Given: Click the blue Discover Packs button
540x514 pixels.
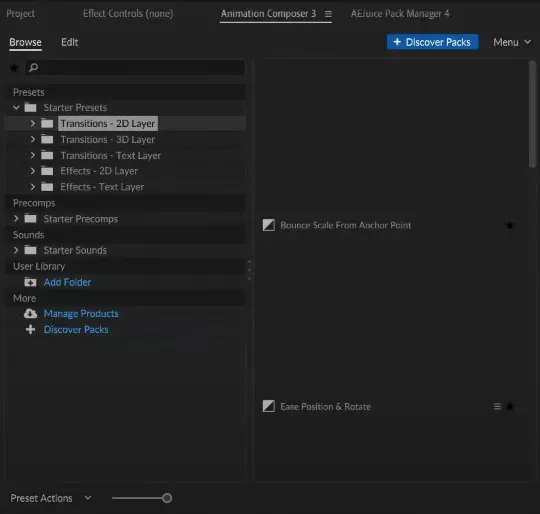Looking at the screenshot, I should [x=433, y=42].
